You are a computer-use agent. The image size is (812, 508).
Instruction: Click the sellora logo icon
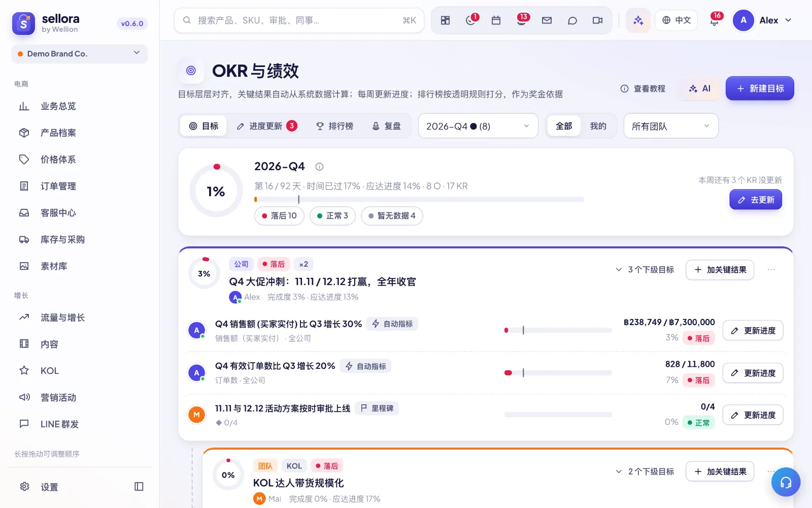(23, 23)
